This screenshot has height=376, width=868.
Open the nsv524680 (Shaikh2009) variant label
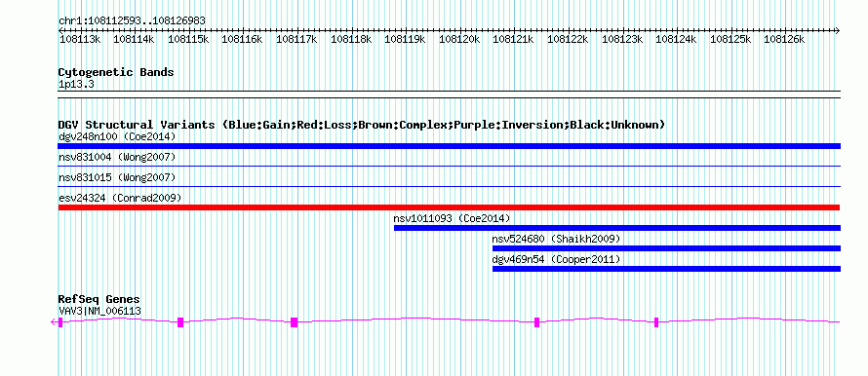tap(556, 239)
